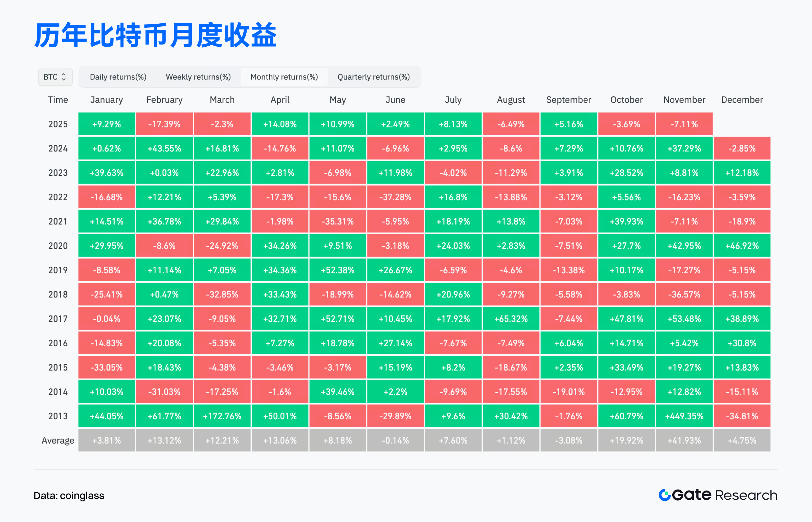Select the 2013 row label

[x=58, y=416]
